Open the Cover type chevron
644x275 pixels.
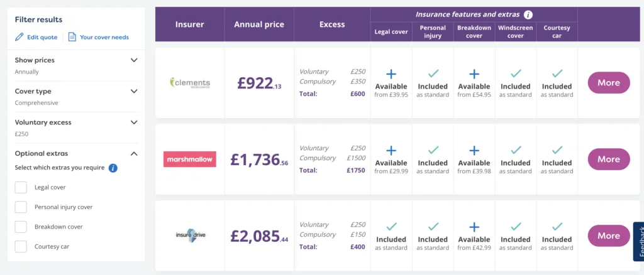tap(134, 92)
